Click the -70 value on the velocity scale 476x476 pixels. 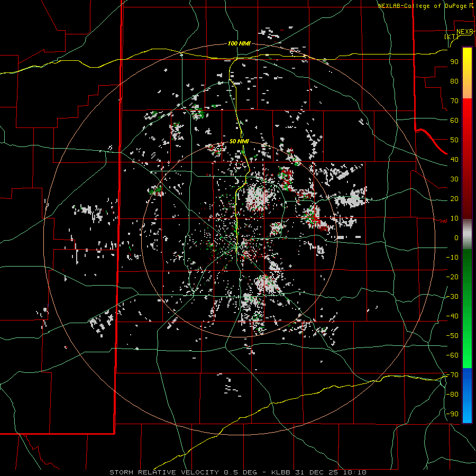(x=452, y=375)
